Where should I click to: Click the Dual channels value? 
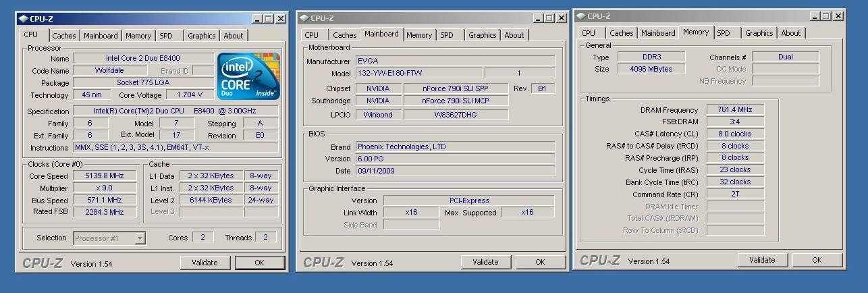tap(786, 57)
